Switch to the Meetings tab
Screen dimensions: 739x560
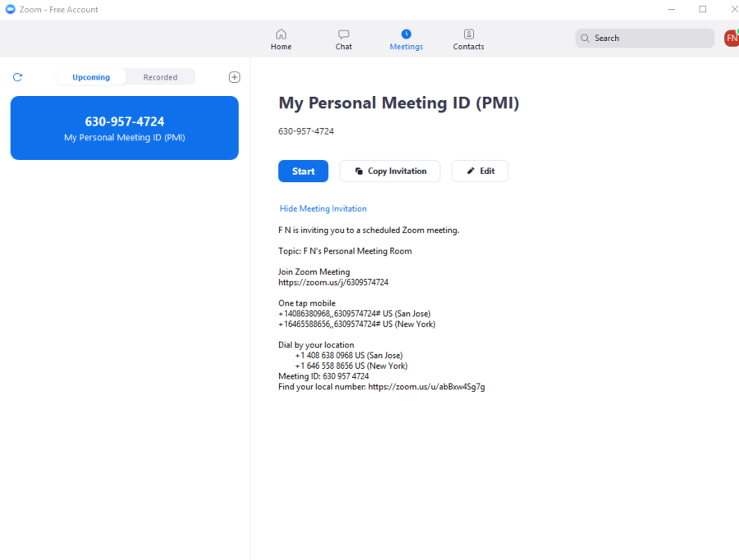(406, 40)
